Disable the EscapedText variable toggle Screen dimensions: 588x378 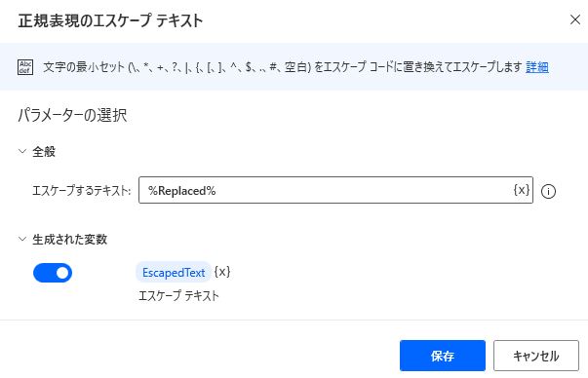(53, 273)
